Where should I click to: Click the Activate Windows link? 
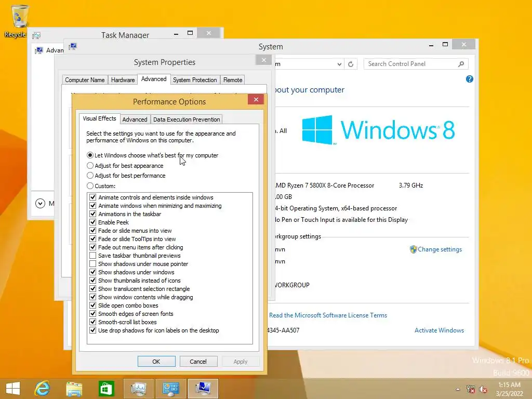(439, 330)
